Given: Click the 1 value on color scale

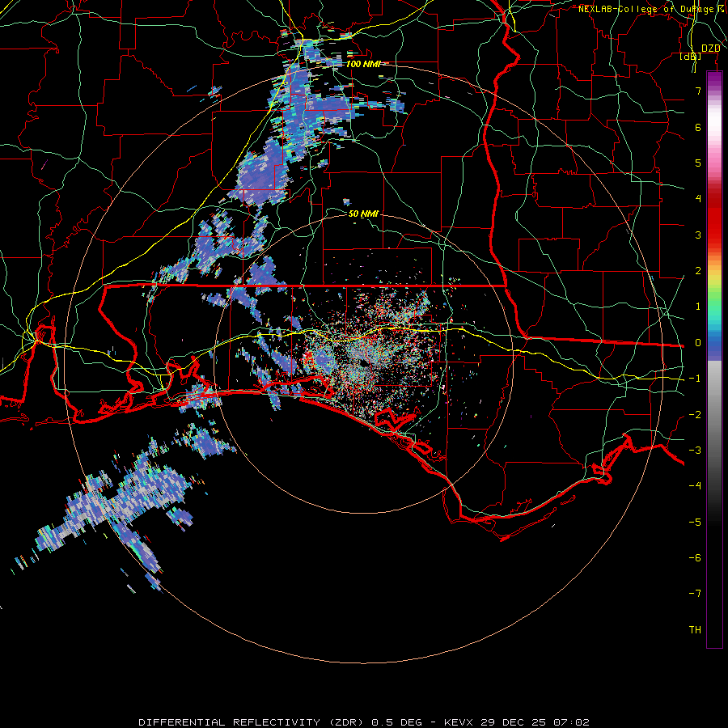Looking at the screenshot, I should (698, 307).
